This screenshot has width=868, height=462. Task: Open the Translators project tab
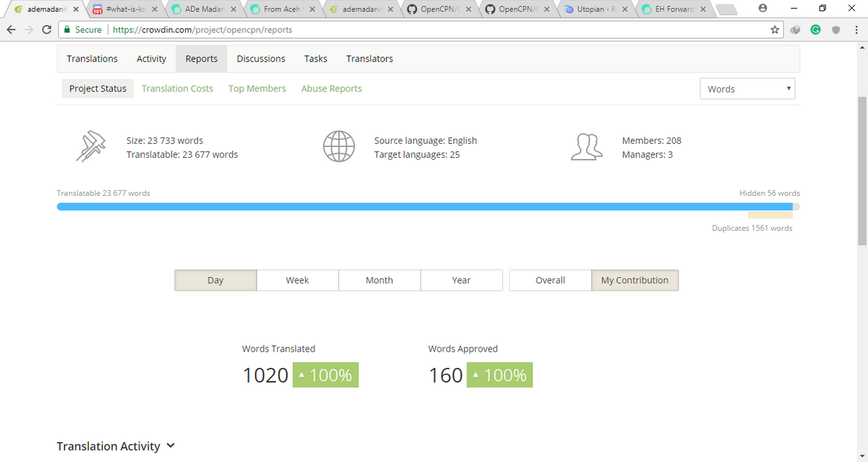coord(370,59)
